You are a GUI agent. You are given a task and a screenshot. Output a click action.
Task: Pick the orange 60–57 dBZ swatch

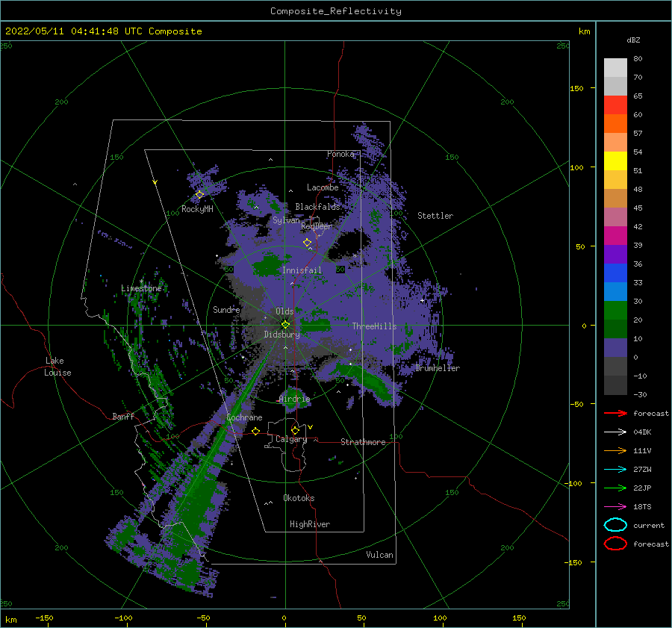(x=615, y=123)
